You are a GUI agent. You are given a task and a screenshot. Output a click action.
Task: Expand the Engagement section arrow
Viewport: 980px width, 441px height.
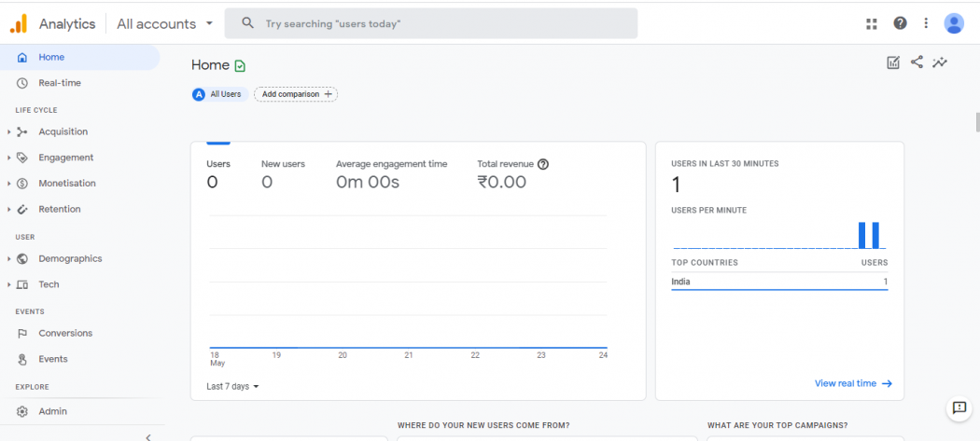(8, 158)
